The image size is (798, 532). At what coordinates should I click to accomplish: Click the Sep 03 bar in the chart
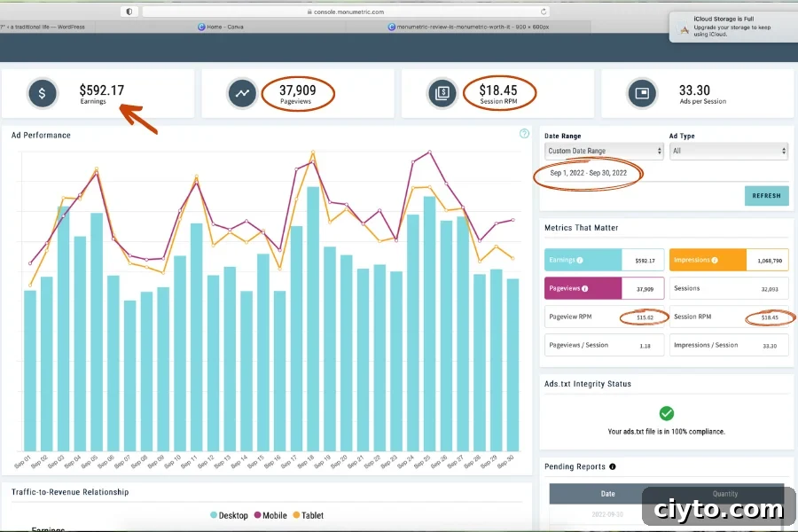point(63,328)
